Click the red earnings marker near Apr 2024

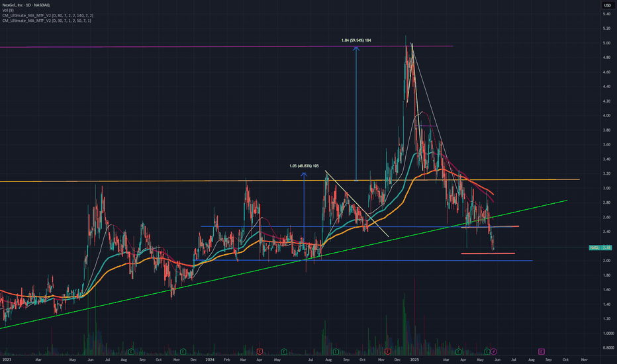coord(260,351)
